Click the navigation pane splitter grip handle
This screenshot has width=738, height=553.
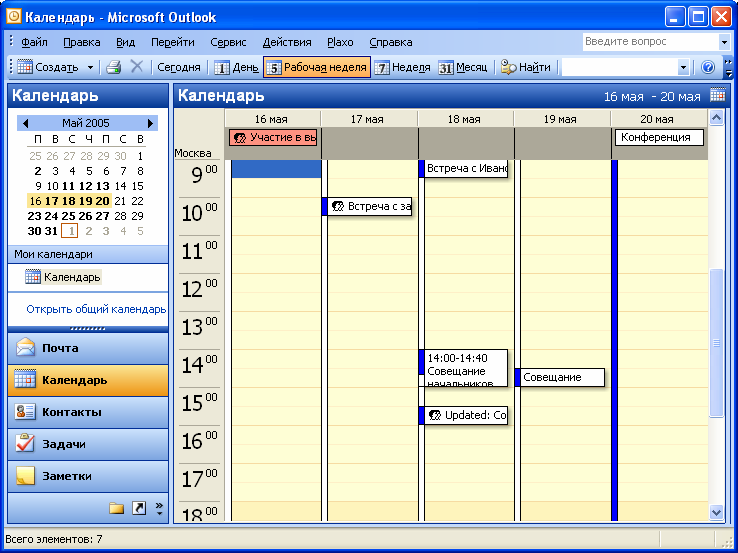(88, 329)
